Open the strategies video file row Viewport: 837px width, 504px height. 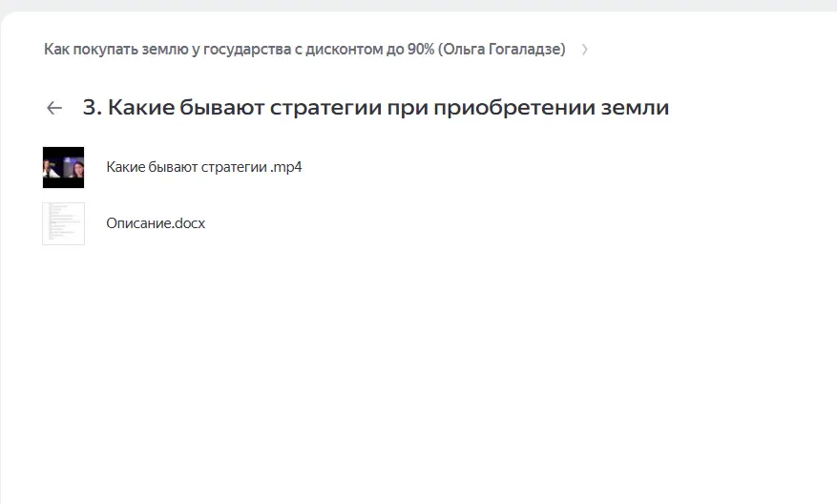tap(204, 167)
